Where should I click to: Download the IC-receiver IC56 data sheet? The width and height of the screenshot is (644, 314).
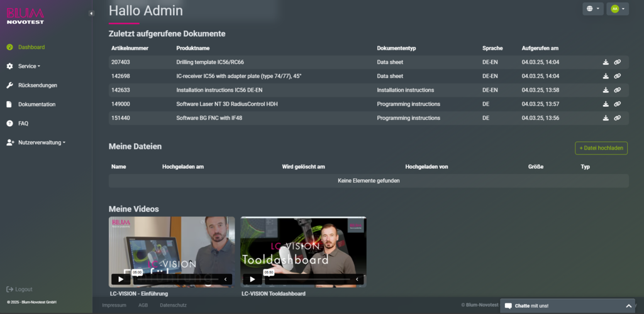[606, 76]
